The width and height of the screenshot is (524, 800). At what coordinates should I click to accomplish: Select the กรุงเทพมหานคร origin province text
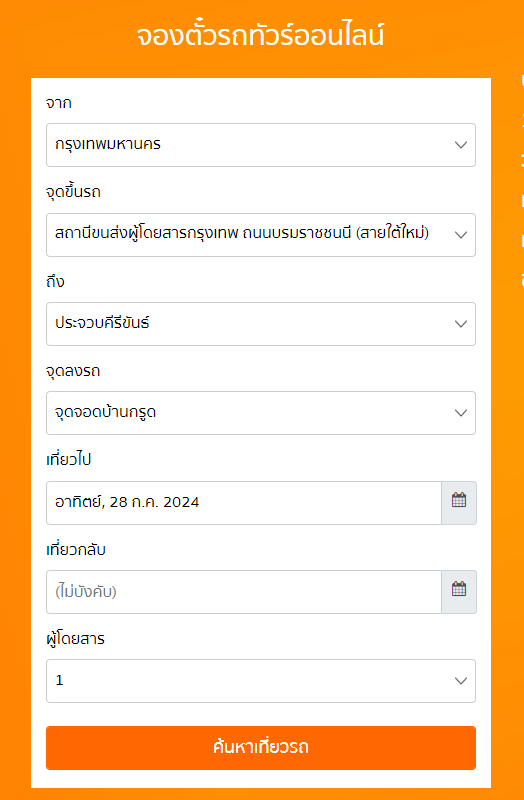click(x=108, y=144)
